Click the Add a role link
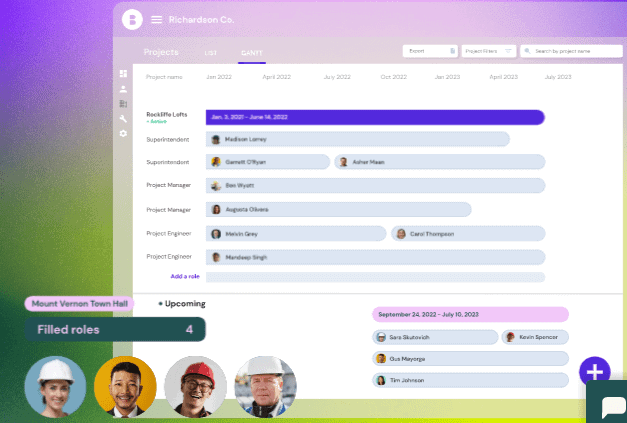627x423 pixels. pyautogui.click(x=185, y=276)
